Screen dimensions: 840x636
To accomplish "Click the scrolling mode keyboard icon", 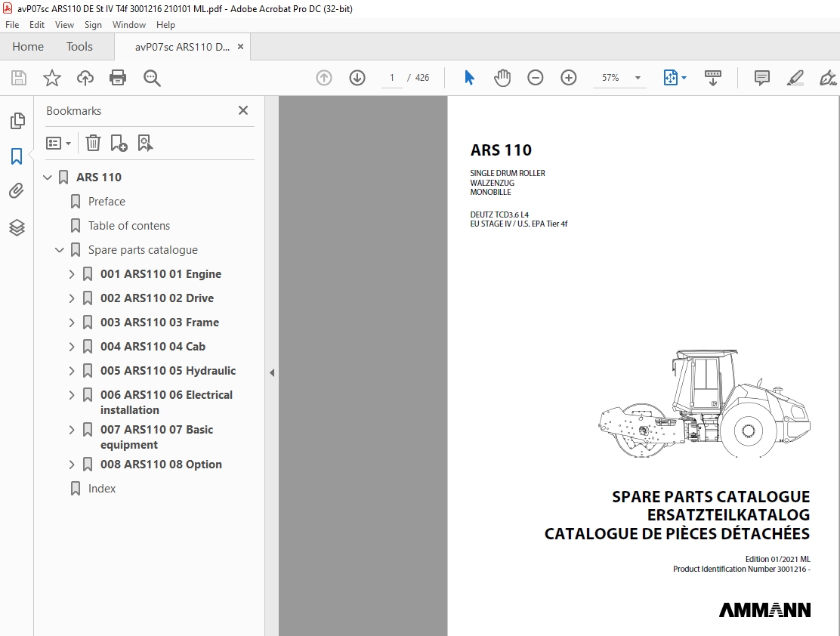I will pyautogui.click(x=712, y=78).
